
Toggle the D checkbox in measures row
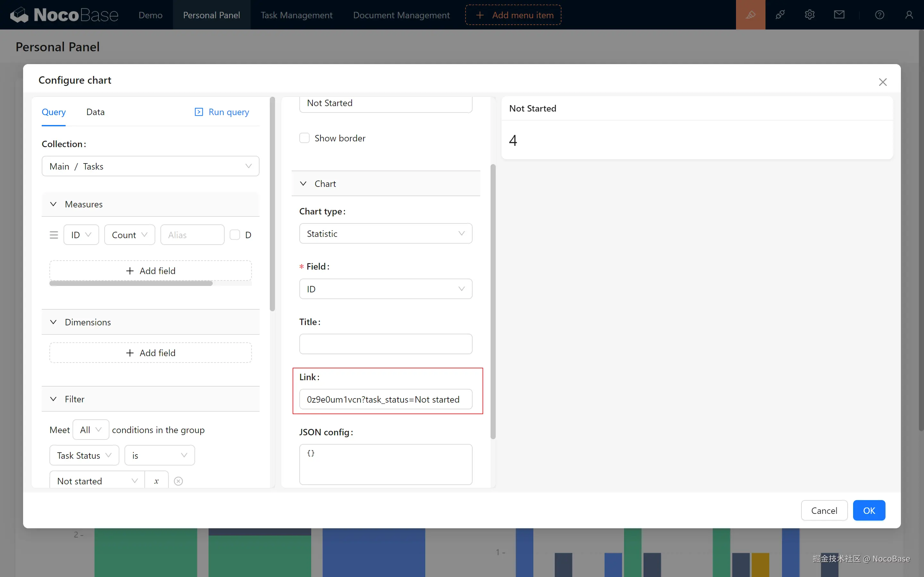(x=235, y=235)
